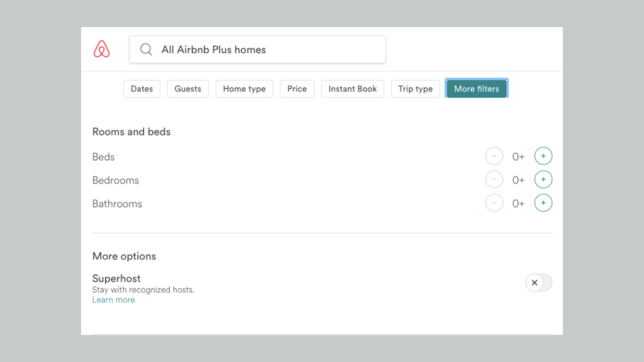Increase Bedrooms count with plus icon
This screenshot has width=644, height=362.
pyautogui.click(x=543, y=179)
